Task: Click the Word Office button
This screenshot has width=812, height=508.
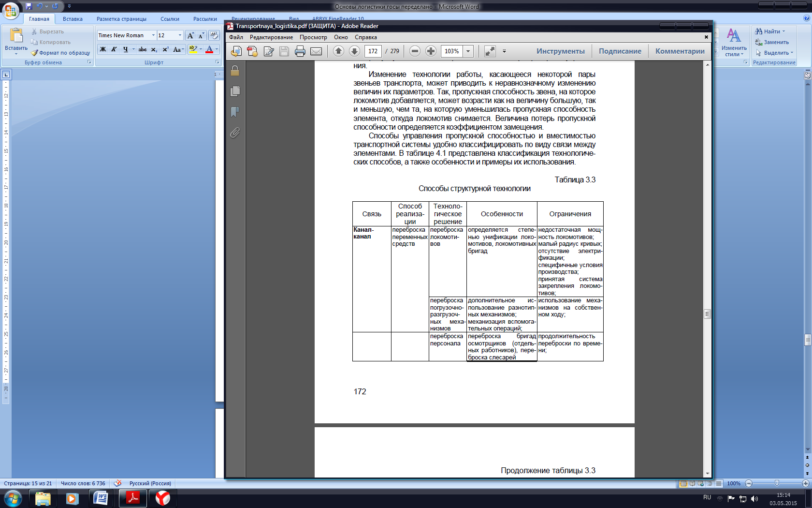Action: pos(11,10)
